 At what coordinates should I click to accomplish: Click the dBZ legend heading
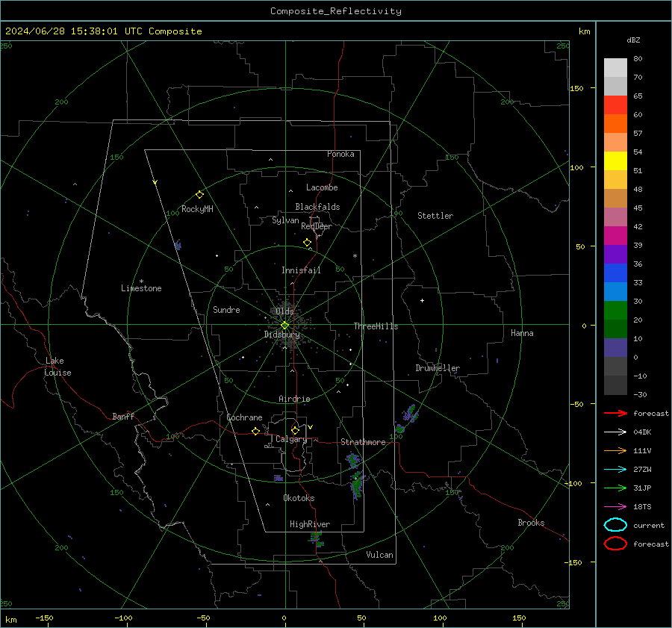click(633, 40)
